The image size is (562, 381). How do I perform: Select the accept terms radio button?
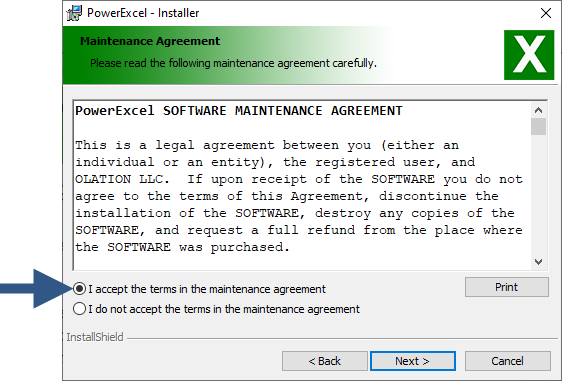[x=79, y=289]
